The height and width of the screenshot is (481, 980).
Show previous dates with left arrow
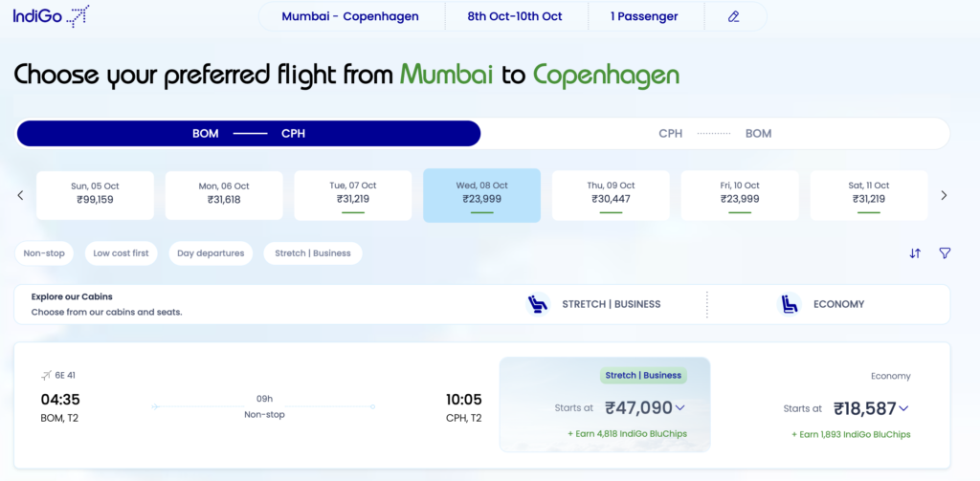point(20,195)
